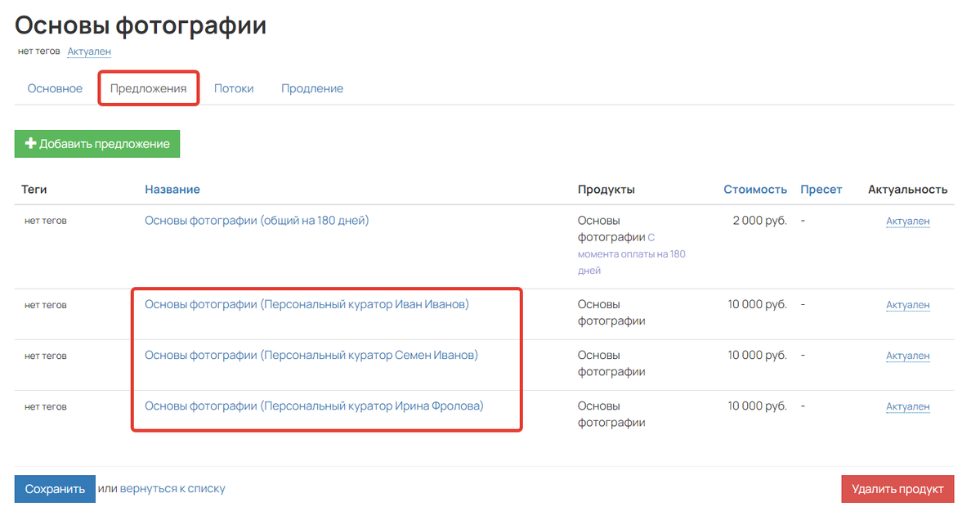The width and height of the screenshot is (980, 520).
Task: Click the Теги column header
Action: pyautogui.click(x=34, y=190)
